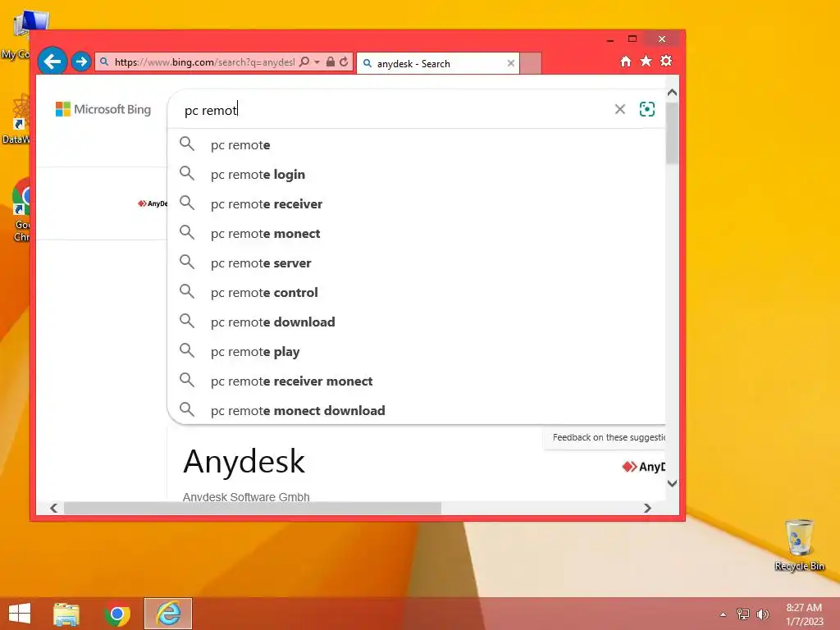This screenshot has width=840, height=630.
Task: Click the security lock icon in address bar
Action: tap(331, 62)
